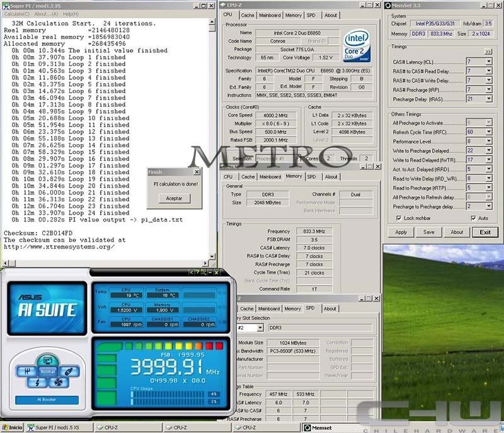Open the settings icon on AI Suite title strip
The width and height of the screenshot is (504, 433).
[x=203, y=273]
